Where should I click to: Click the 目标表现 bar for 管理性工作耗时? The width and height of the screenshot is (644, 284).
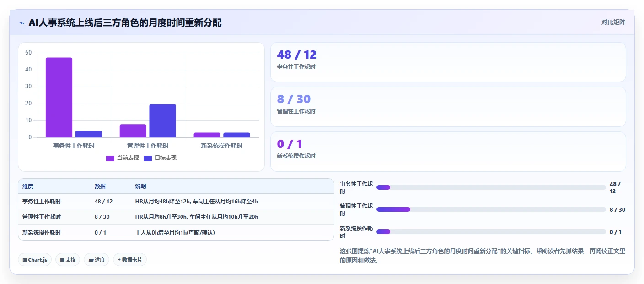pos(162,121)
